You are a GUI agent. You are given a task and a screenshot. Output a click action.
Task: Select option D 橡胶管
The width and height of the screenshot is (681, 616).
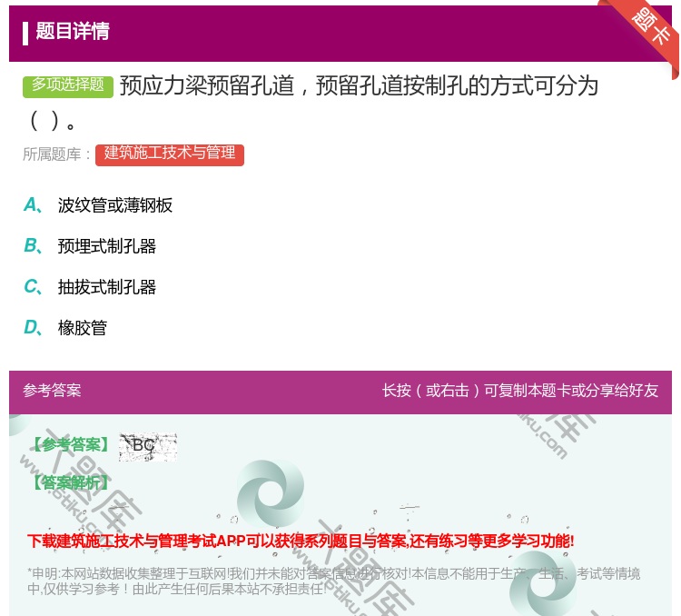83,328
